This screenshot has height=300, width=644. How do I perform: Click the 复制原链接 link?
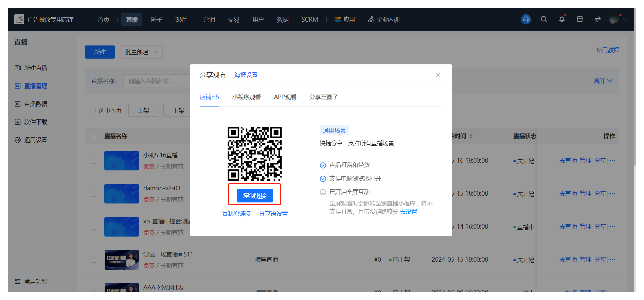click(236, 213)
